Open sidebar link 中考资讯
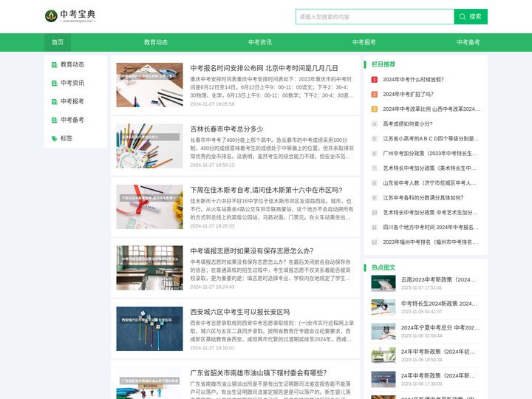 pyautogui.click(x=72, y=83)
